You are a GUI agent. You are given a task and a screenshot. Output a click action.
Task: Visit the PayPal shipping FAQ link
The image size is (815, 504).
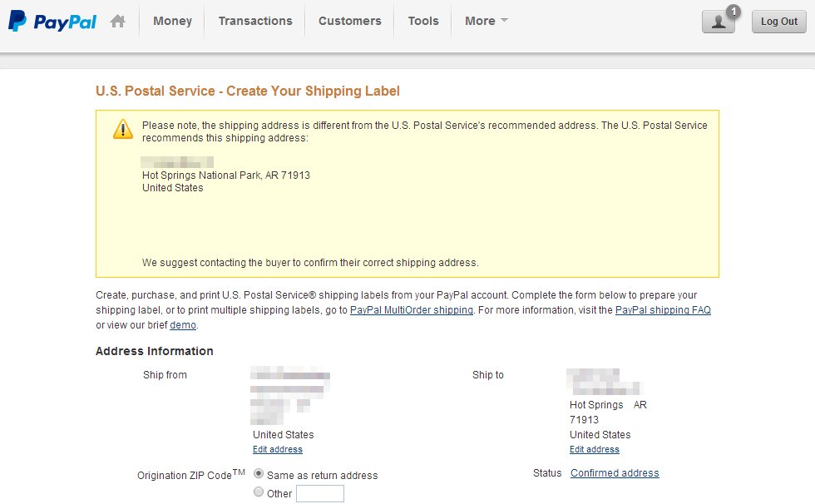(x=663, y=310)
